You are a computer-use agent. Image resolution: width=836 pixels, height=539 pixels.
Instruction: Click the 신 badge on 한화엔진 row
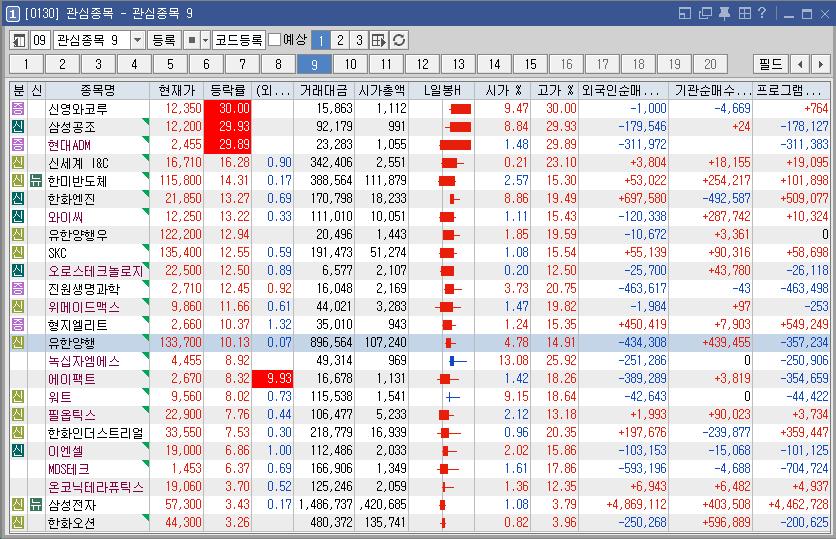pyautogui.click(x=18, y=198)
